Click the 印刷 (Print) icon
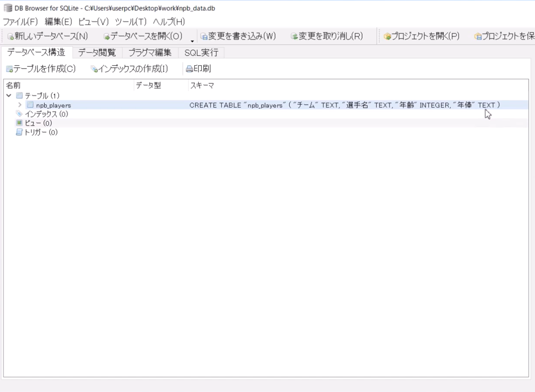The width and height of the screenshot is (535, 392). click(x=189, y=68)
